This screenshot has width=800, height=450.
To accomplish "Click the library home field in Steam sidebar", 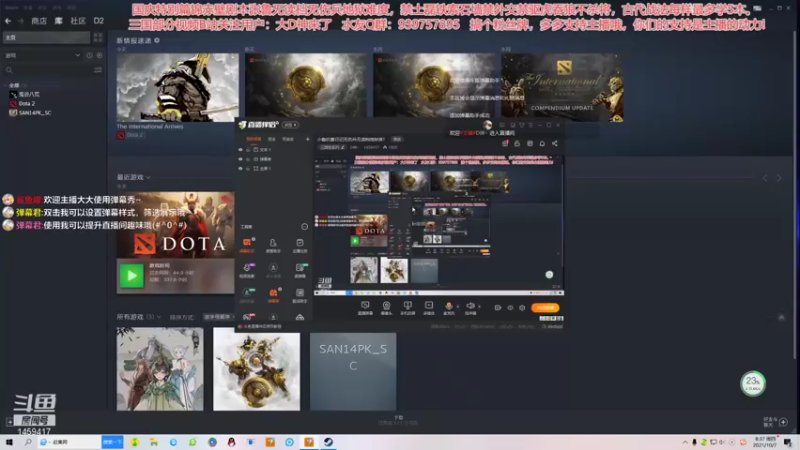I will click(x=46, y=37).
